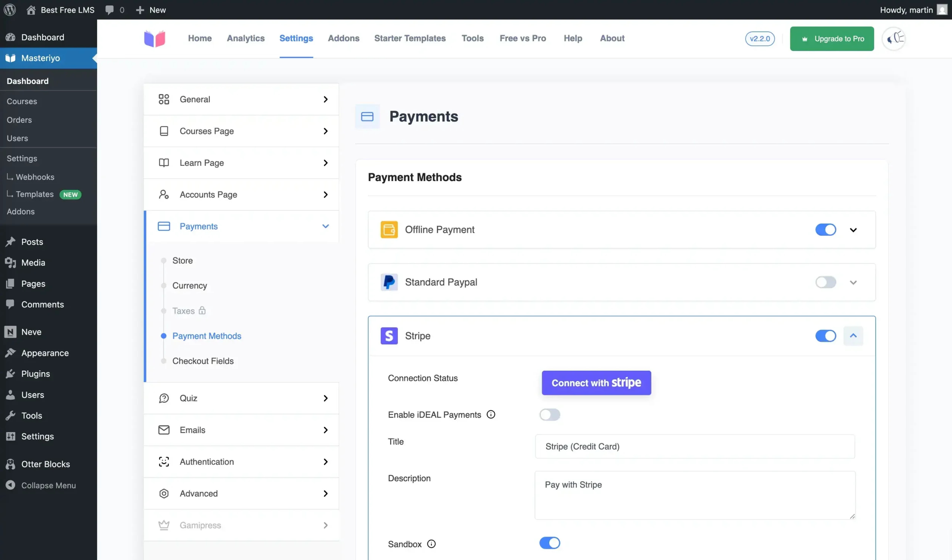Click New in the admin bar

tap(150, 10)
